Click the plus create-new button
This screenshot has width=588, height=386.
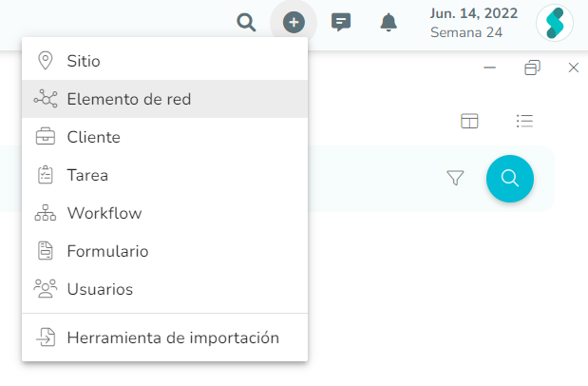(x=294, y=23)
